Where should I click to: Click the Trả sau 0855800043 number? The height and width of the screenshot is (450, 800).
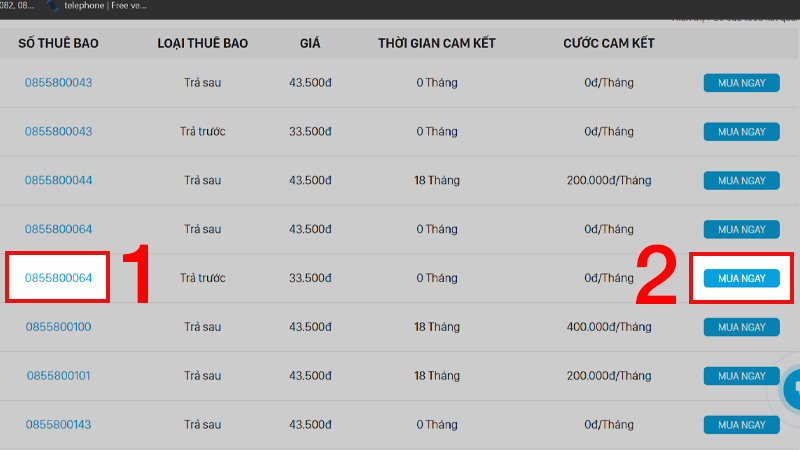point(59,82)
